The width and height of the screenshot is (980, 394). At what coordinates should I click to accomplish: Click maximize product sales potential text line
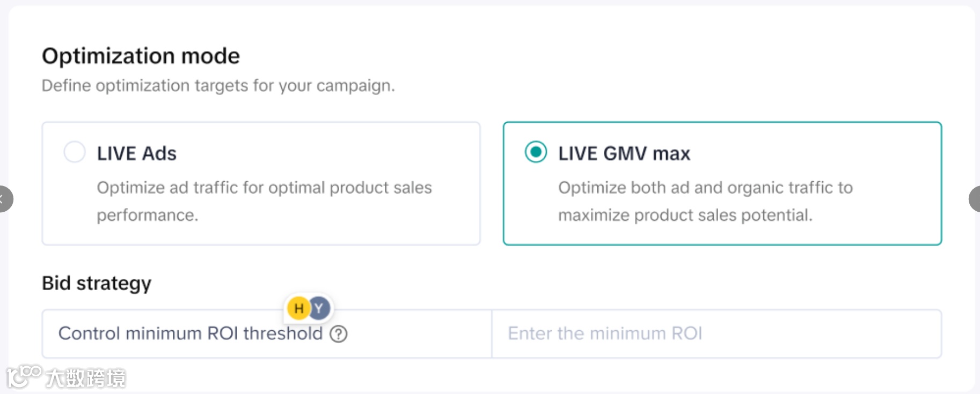pyautogui.click(x=685, y=215)
